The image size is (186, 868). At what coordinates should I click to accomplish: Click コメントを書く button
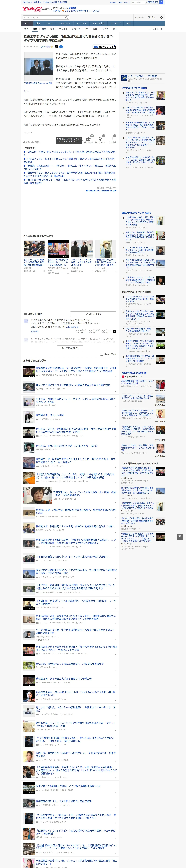[93, 314]
